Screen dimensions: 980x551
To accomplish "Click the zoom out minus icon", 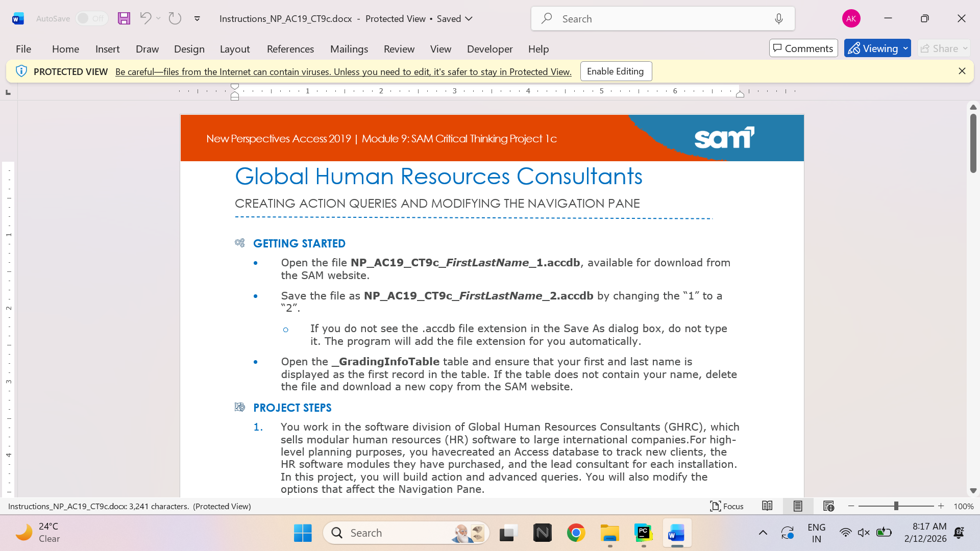I will point(851,506).
